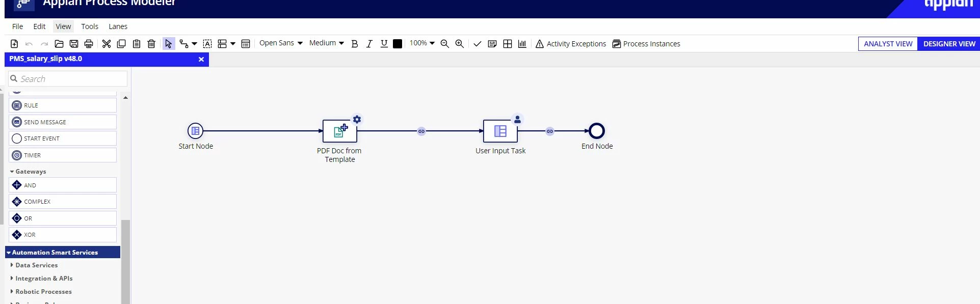Zoom in with magnifier plus icon
The height and width of the screenshot is (304, 980).
[x=460, y=44]
